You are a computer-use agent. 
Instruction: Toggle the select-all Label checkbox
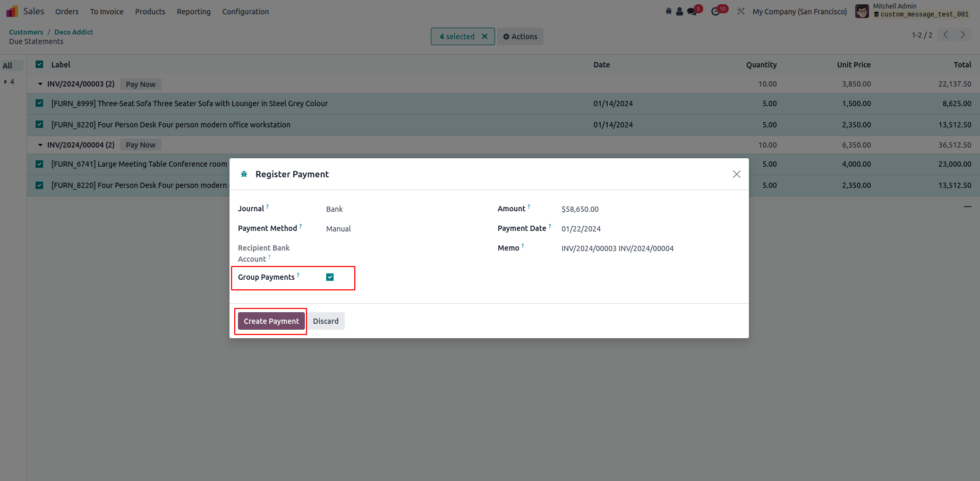coord(39,64)
